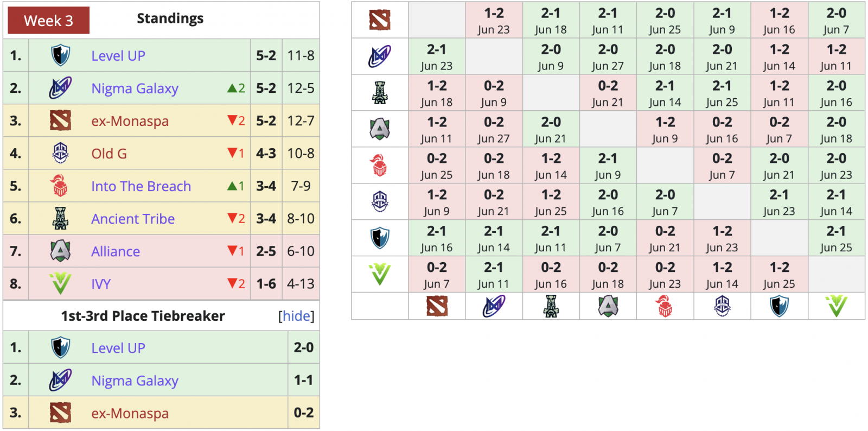Click the Level UP logo in the crosstable's bottom row
Viewport: 868px width, 431px height.
pyautogui.click(x=780, y=307)
